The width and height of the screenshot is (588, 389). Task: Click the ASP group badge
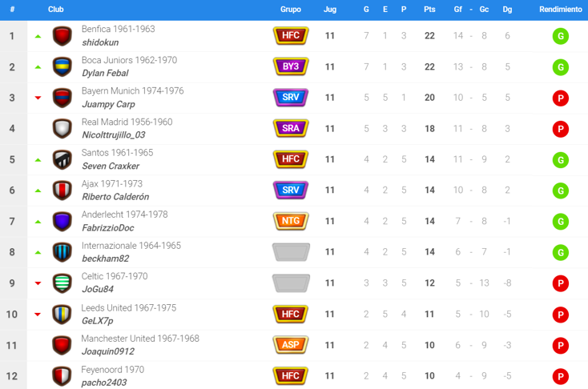(x=291, y=345)
